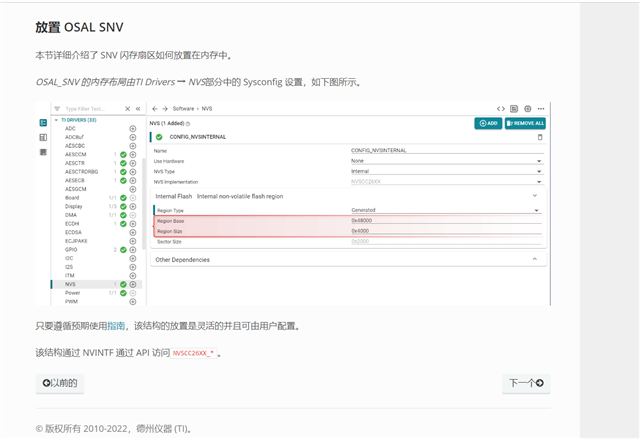Viewport: 640px width, 439px height.
Task: Select ECDH in the drivers tree
Action: pyautogui.click(x=72, y=224)
